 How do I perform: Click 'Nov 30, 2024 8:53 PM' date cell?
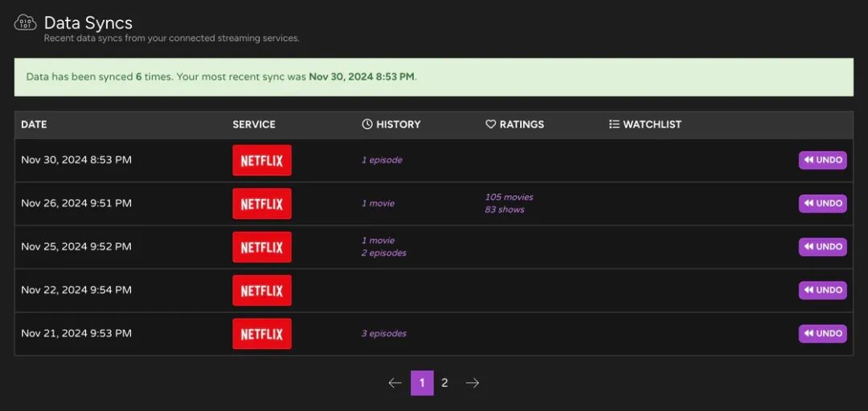click(x=76, y=160)
